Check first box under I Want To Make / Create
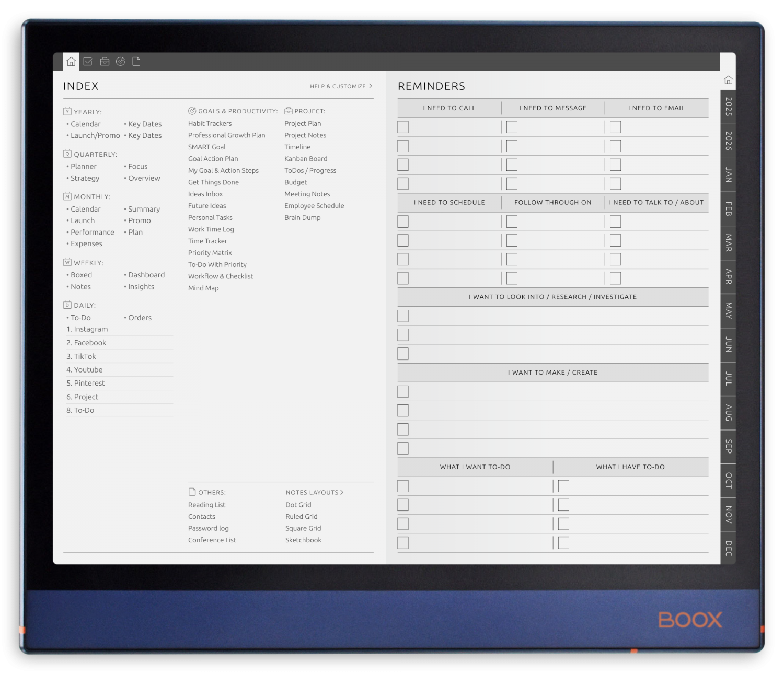 coord(403,392)
